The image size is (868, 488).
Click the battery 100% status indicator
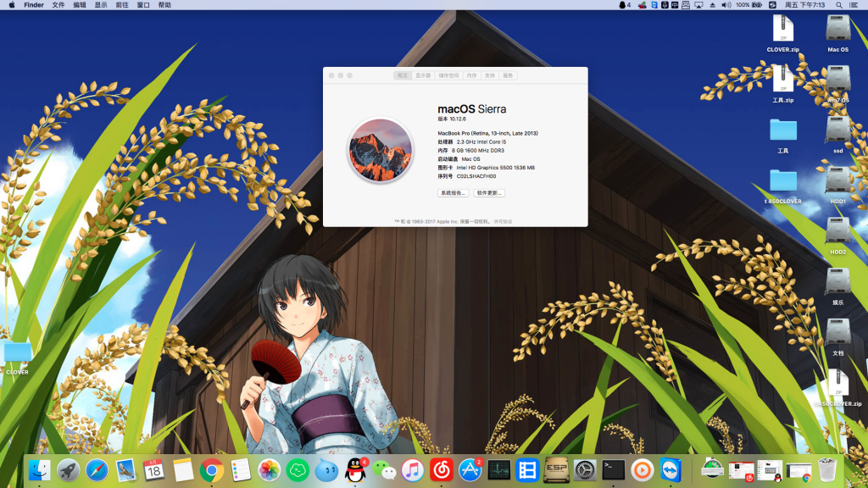click(749, 5)
